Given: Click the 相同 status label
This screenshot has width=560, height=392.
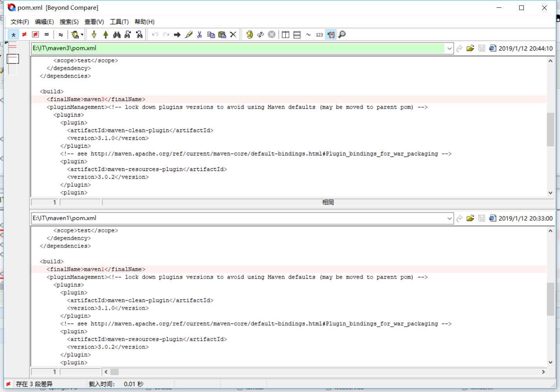Looking at the screenshot, I should pyautogui.click(x=328, y=202).
